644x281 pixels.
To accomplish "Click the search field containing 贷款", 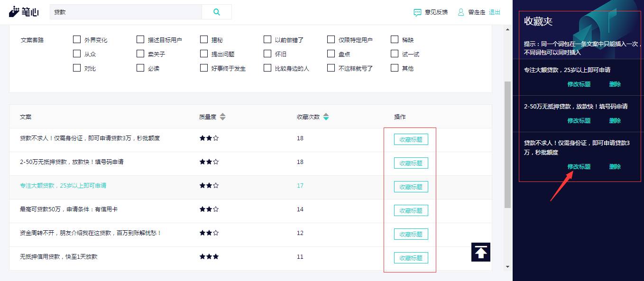I will (x=126, y=12).
